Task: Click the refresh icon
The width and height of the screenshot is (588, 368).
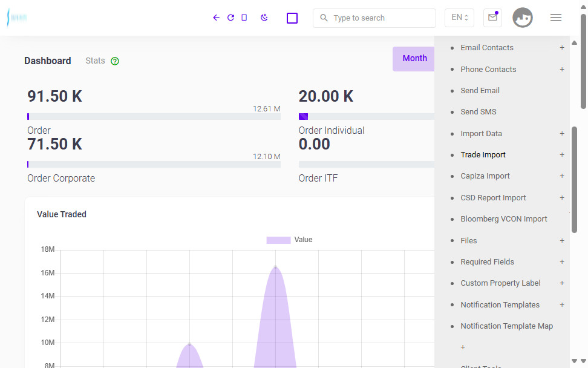Action: tap(230, 18)
